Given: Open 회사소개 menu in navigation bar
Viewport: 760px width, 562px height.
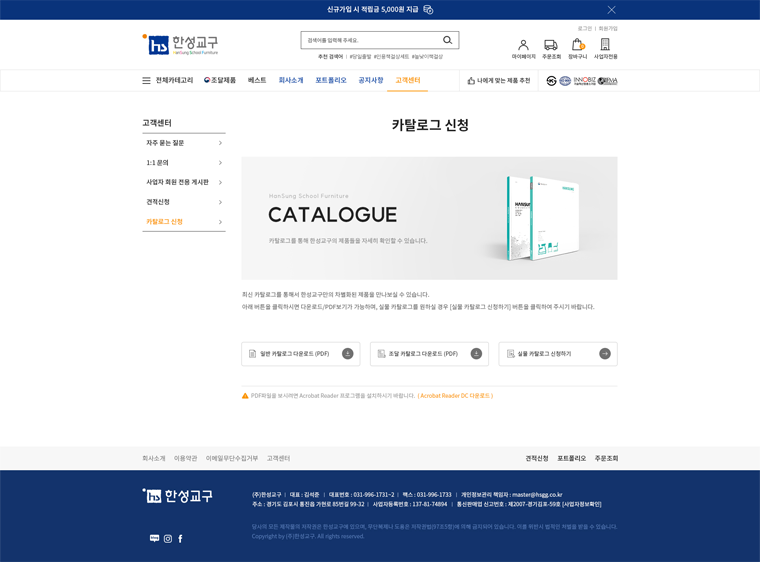Looking at the screenshot, I should coord(291,80).
